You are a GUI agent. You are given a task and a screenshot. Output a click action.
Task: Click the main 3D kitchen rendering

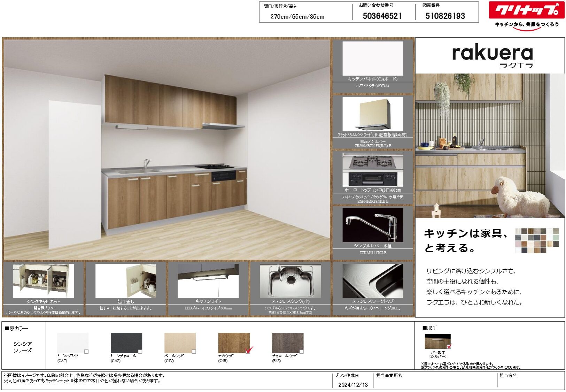click(x=166, y=150)
